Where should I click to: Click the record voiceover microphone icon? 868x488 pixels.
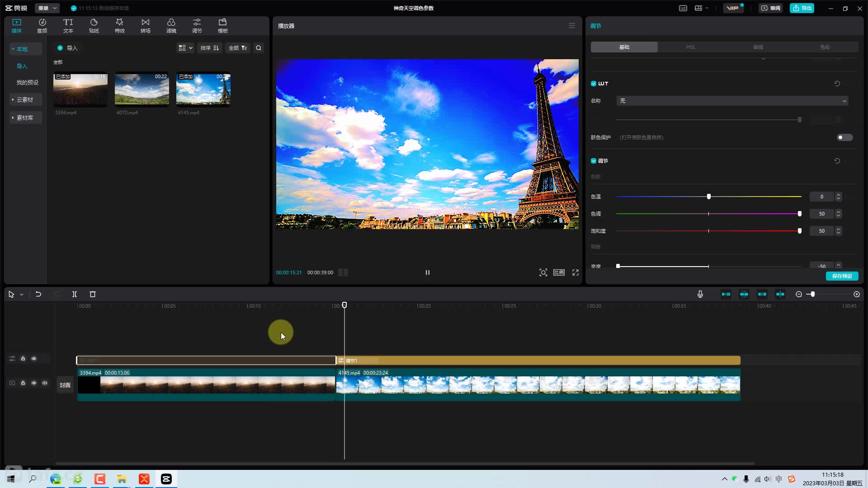700,294
